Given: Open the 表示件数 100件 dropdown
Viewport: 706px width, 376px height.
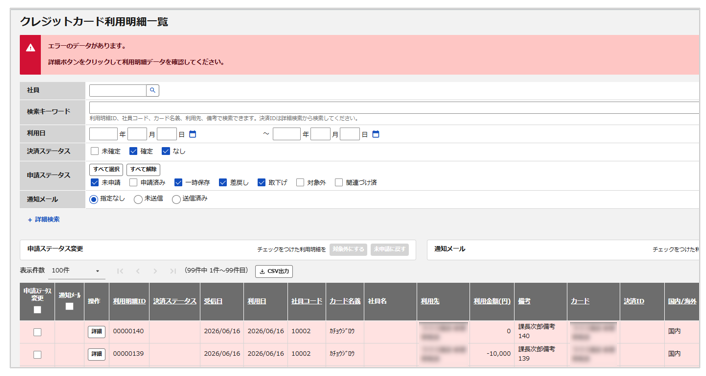Looking at the screenshot, I should pyautogui.click(x=76, y=271).
